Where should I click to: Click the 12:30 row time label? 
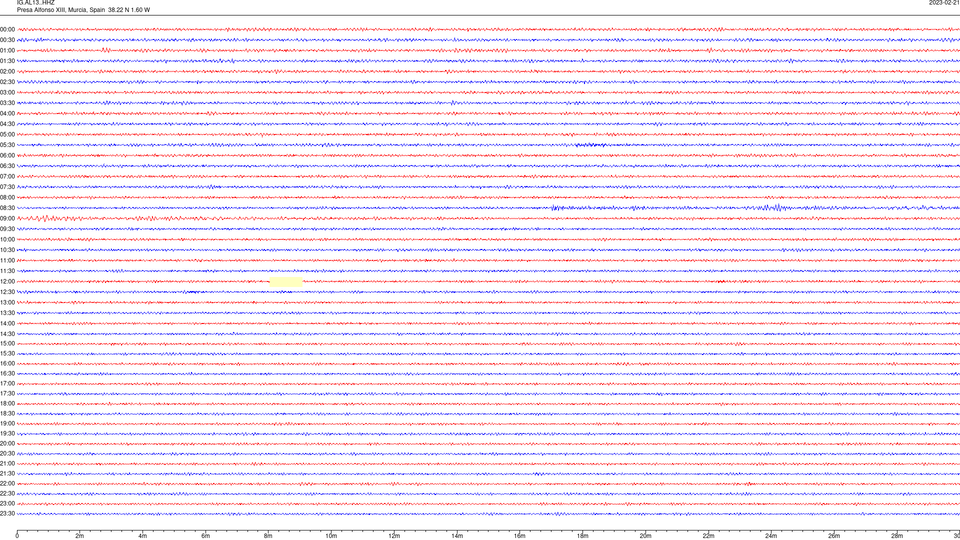click(x=7, y=292)
